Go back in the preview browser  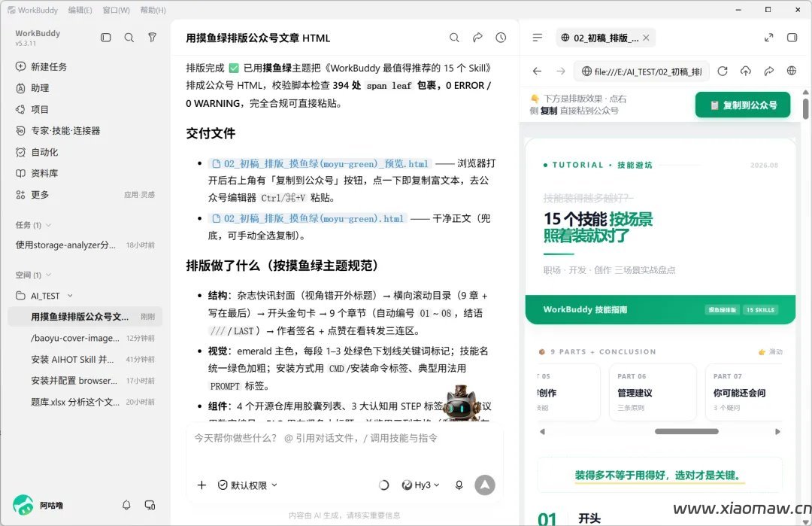[537, 71]
